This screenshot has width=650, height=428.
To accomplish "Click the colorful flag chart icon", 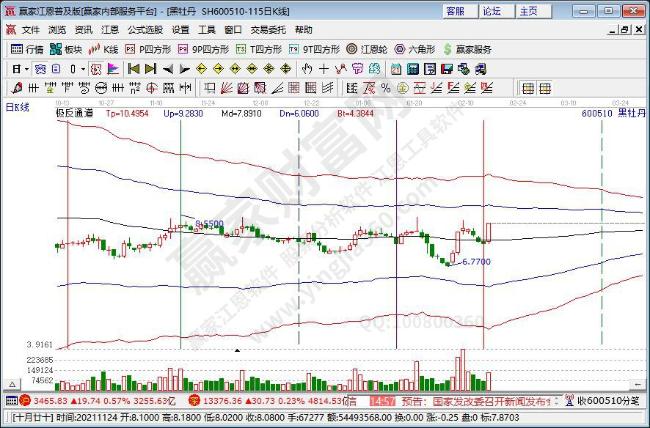I will click(113, 69).
